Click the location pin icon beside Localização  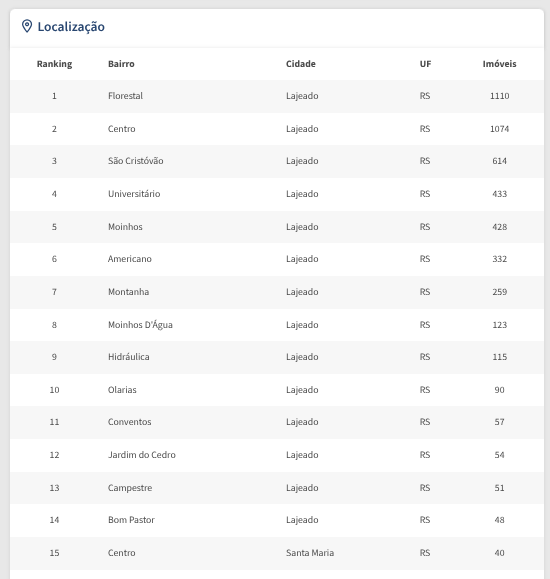(x=27, y=26)
